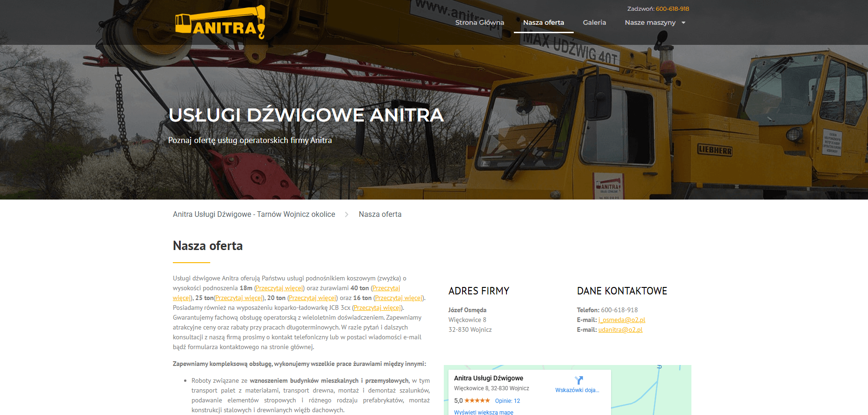Click breadcrumb Anitra Usługi Dźwigowe - Tarnów Wojnicz okolice
Screen dimensions: 868x415
coord(254,214)
